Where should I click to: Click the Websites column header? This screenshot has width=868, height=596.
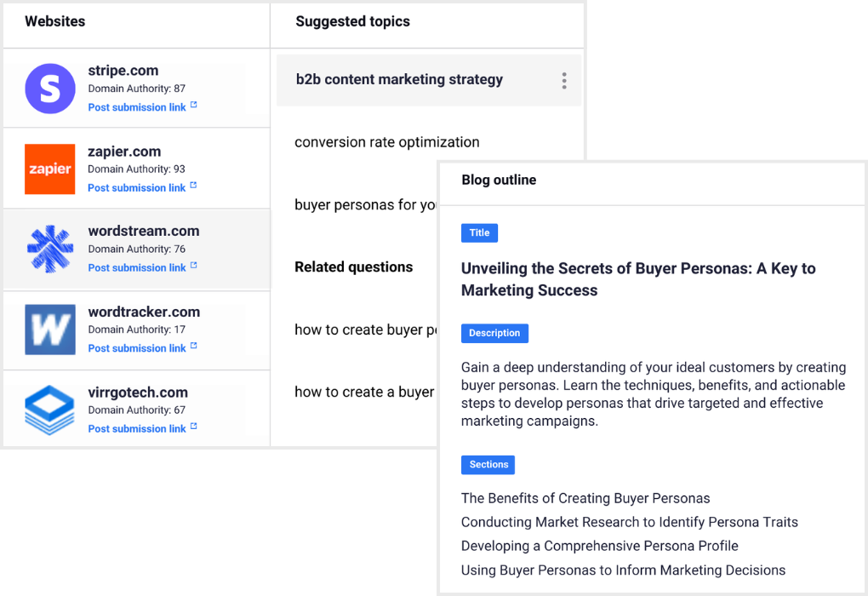54,21
